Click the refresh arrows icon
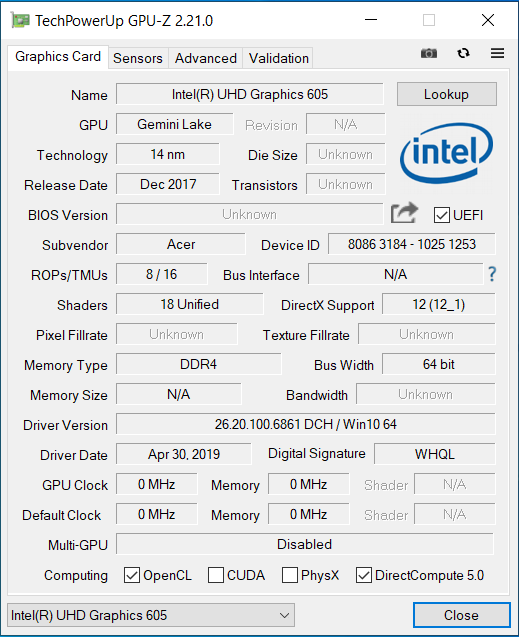This screenshot has height=637, width=519. pyautogui.click(x=463, y=53)
